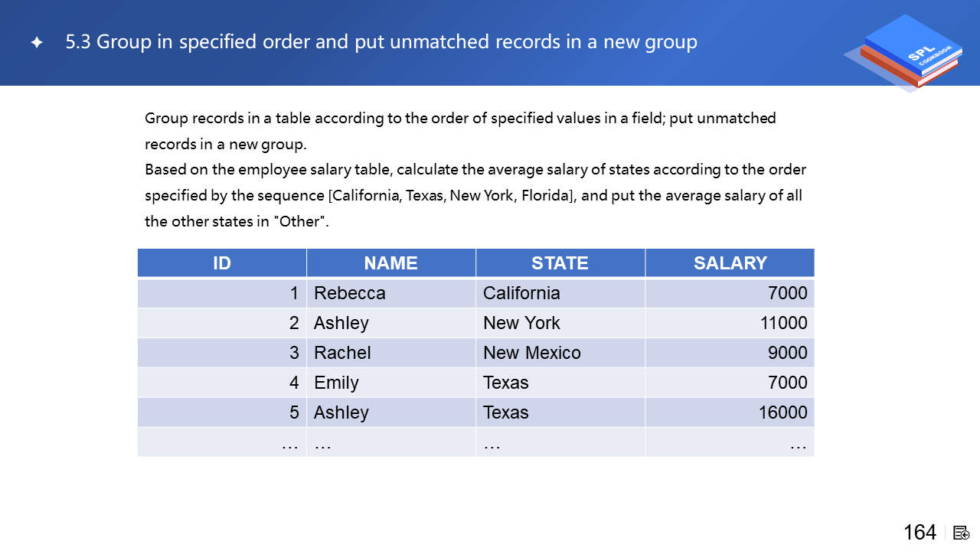Click the back-to-contents icon beside page number
980x551 pixels.
[x=962, y=533]
